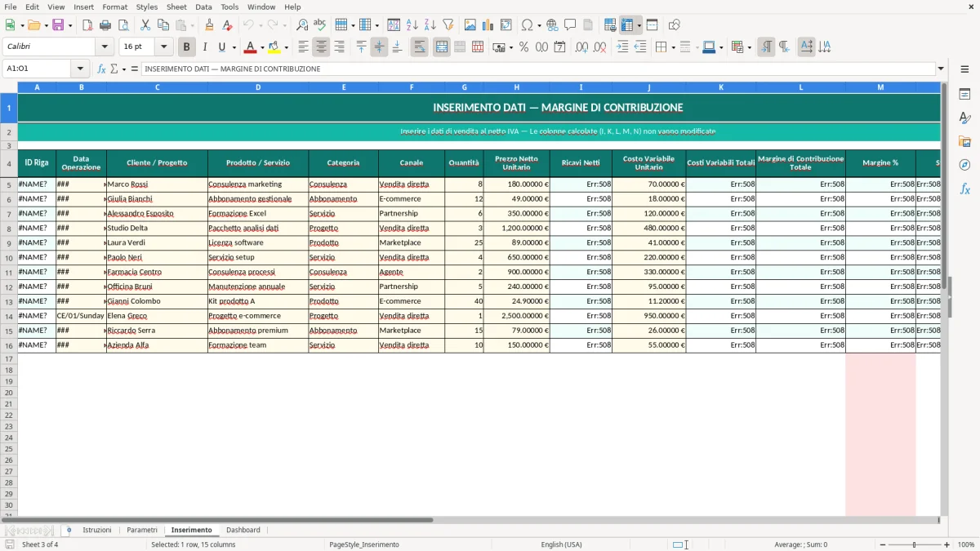Apply red Font Color button
The width and height of the screenshot is (980, 551).
coord(251,47)
